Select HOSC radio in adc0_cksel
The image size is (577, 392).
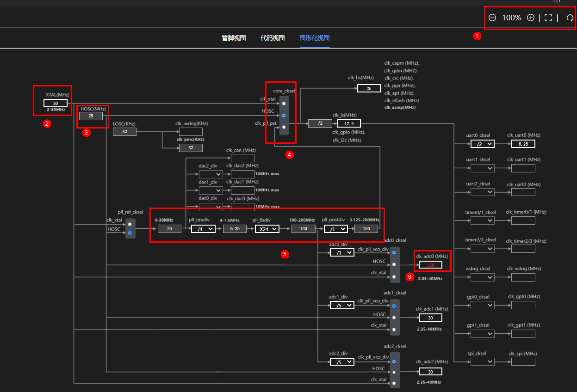pos(394,265)
